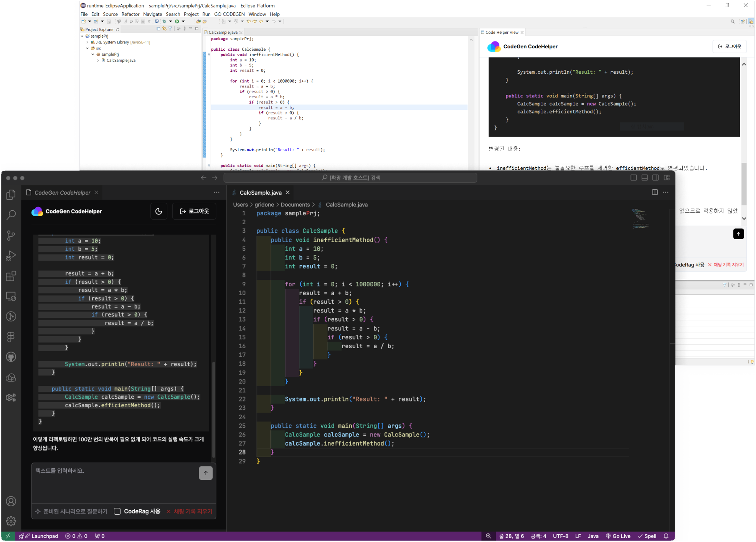The image size is (756, 542).
Task: Open the Manage gear icon in VS Code
Action: pyautogui.click(x=11, y=521)
